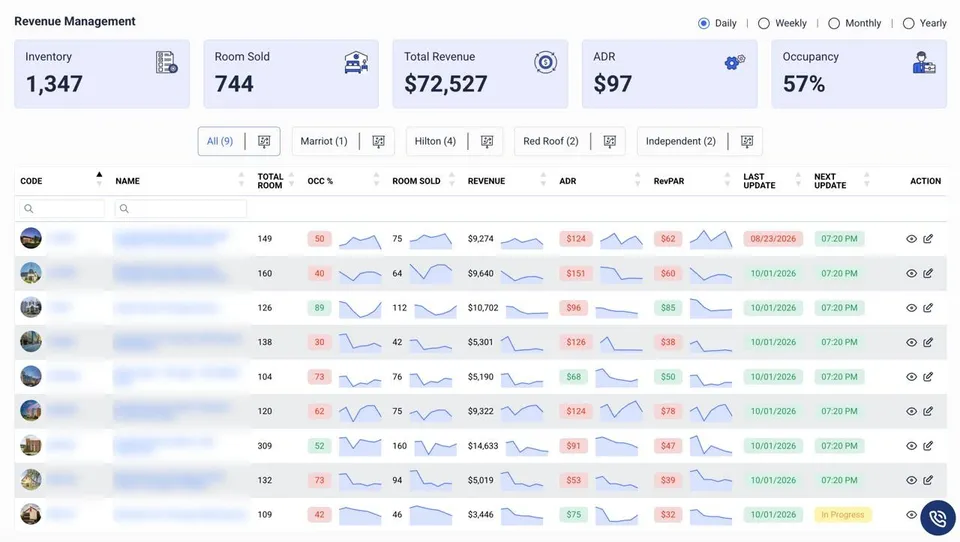The width and height of the screenshot is (960, 542).
Task: Open chart icon beside Independent (2)
Action: point(747,141)
